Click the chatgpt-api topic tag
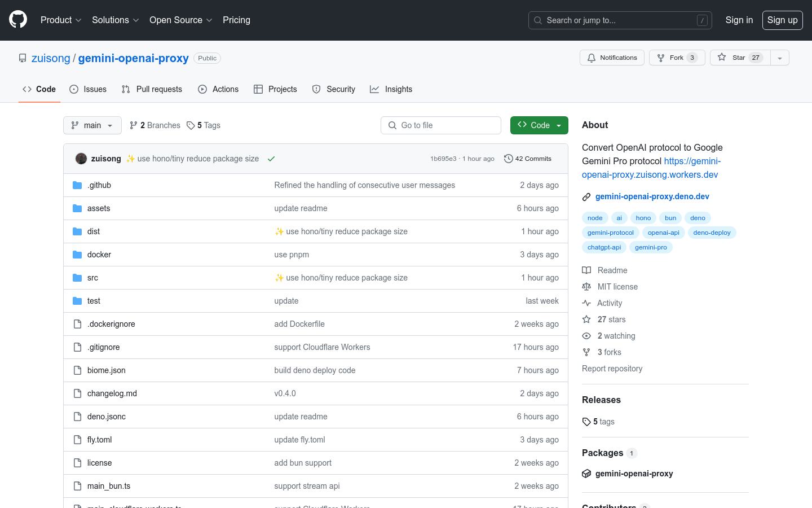Screen dimensions: 812x508 tap(604, 247)
